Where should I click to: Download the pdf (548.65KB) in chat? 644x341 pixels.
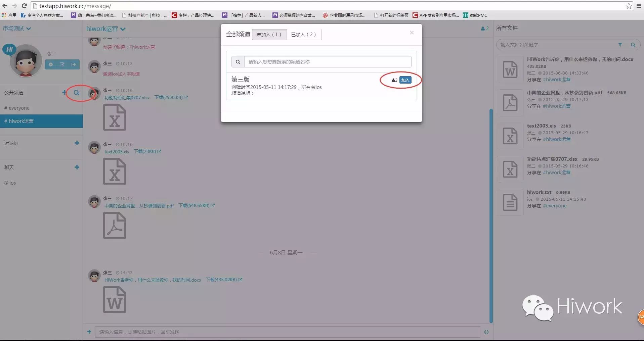[197, 205]
